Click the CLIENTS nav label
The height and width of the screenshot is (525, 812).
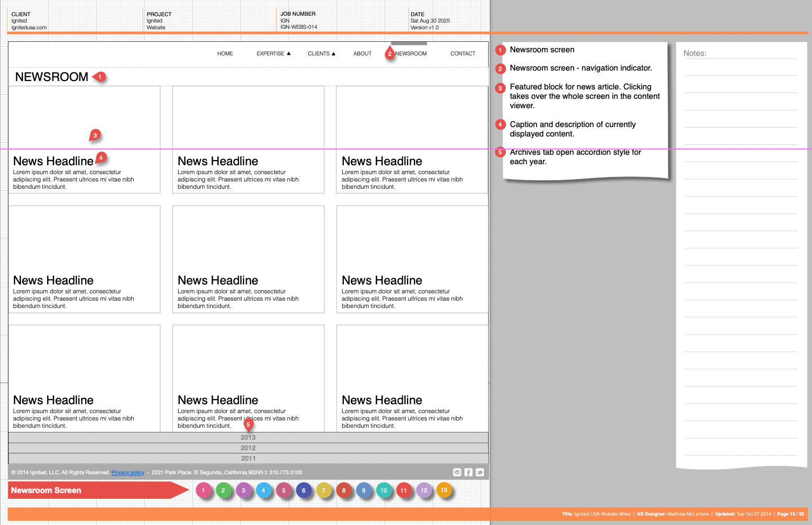tap(319, 53)
